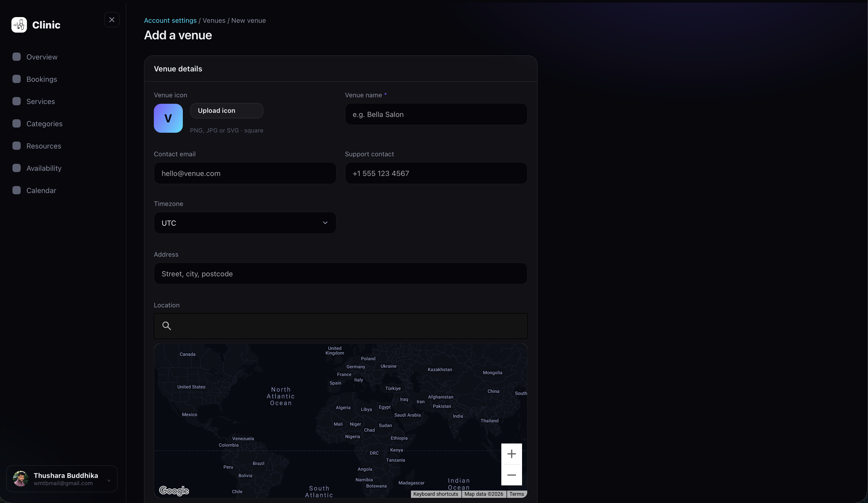Image resolution: width=868 pixels, height=503 pixels.
Task: Zoom out on the map
Action: pos(511,475)
